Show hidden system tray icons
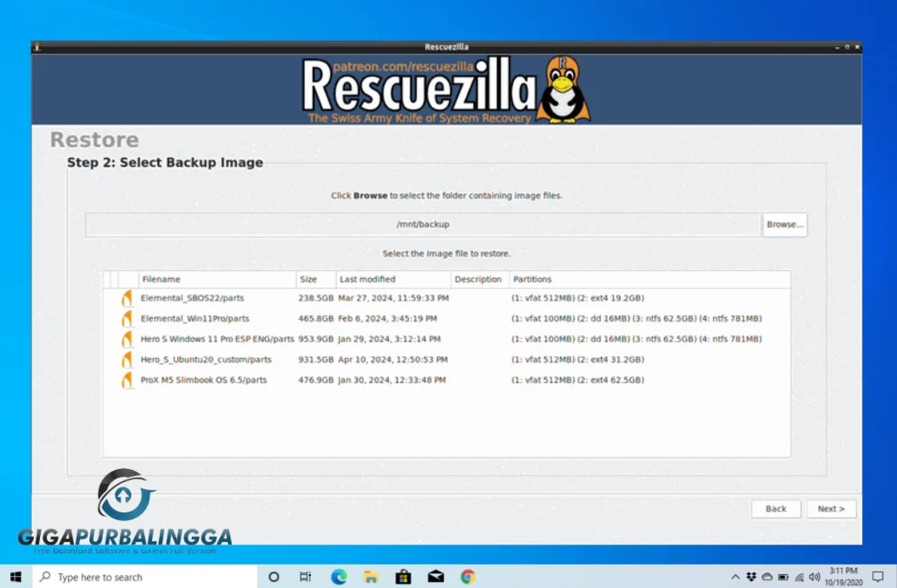The width and height of the screenshot is (897, 588). click(x=735, y=577)
